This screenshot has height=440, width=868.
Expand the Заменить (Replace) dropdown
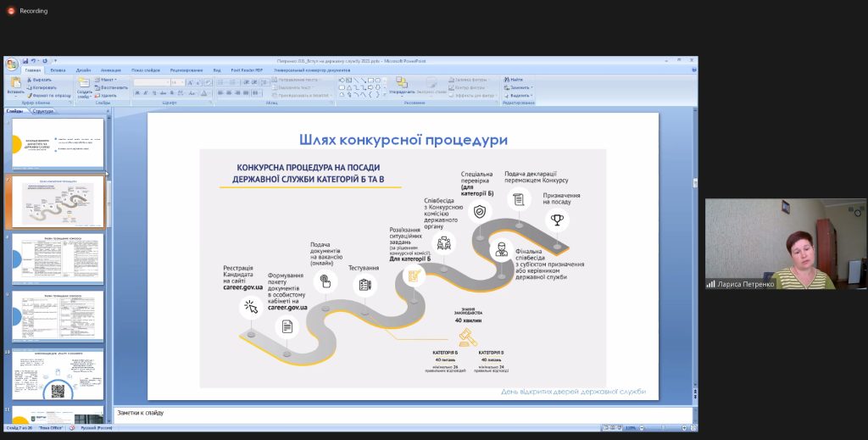[x=531, y=87]
